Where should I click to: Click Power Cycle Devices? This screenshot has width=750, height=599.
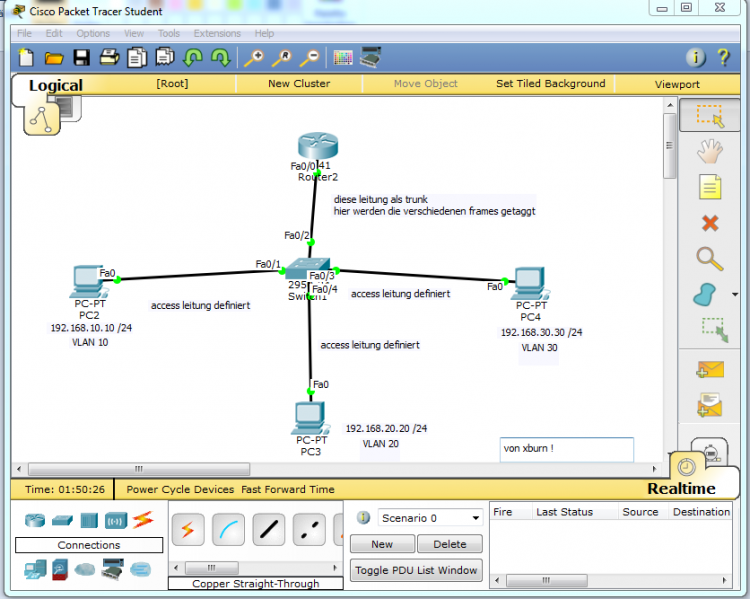180,489
